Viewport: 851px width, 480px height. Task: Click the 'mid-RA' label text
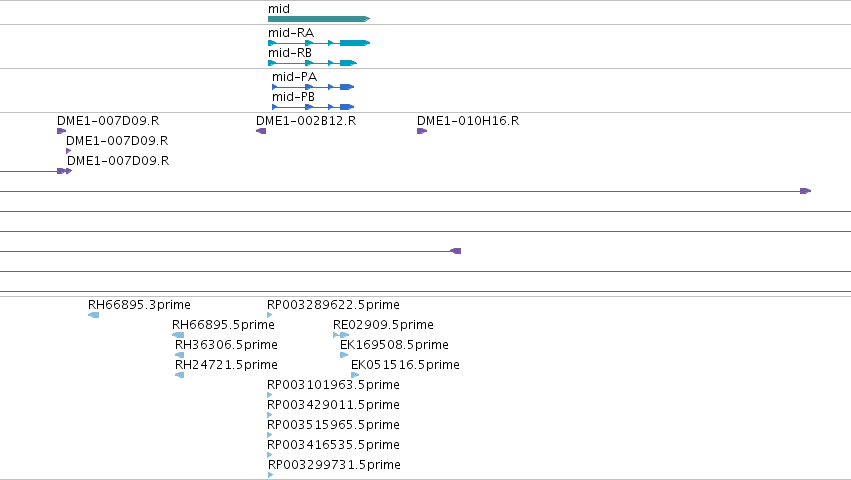[291, 33]
